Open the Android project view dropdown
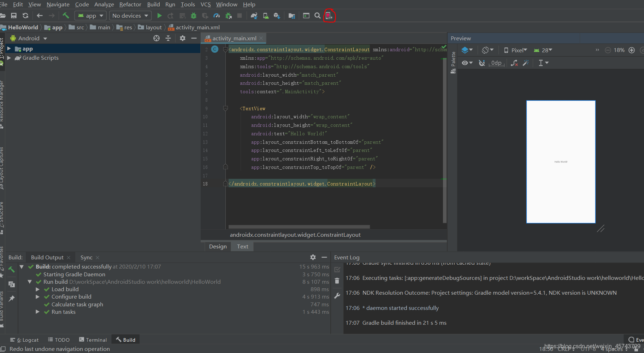Viewport: 644px width, 353px height. click(x=29, y=38)
